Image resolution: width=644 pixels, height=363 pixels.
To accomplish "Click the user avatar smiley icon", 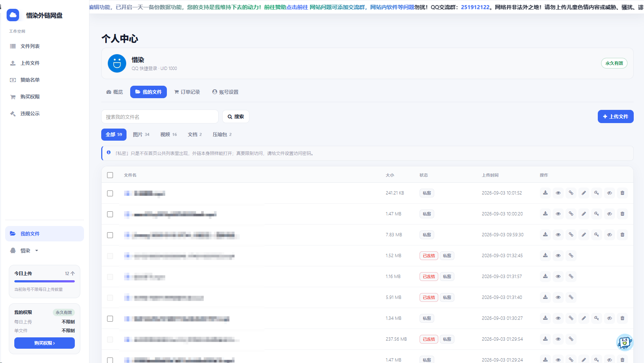I will click(x=117, y=63).
